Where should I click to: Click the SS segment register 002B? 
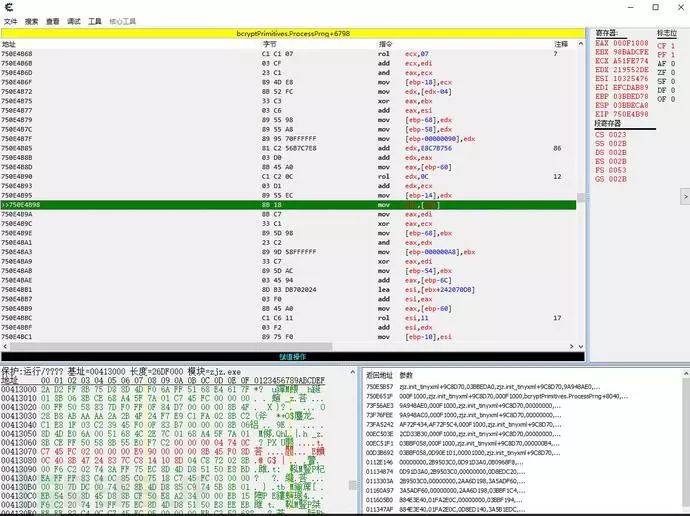click(x=610, y=143)
